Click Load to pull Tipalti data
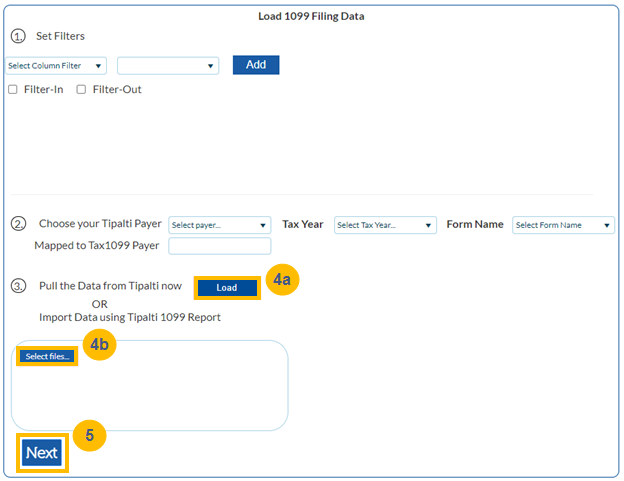Screen dimensions: 624x481 pos(227,287)
